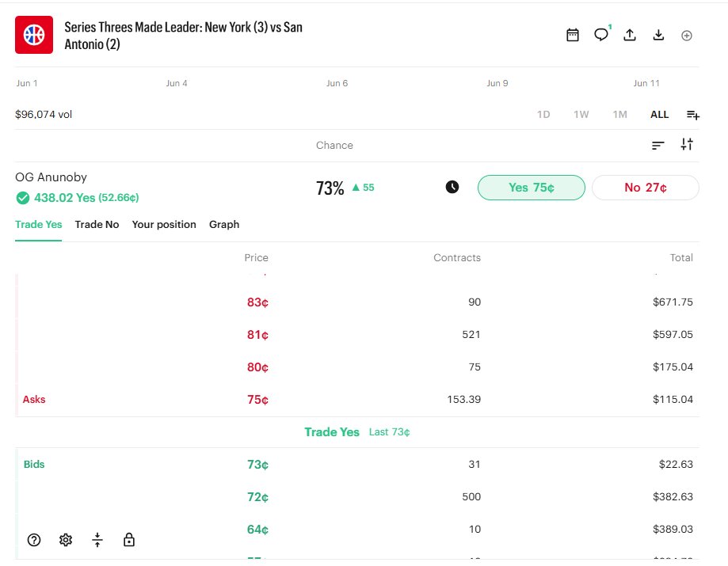728x566 pixels.
Task: Click the 73¢ bid price
Action: tap(257, 465)
